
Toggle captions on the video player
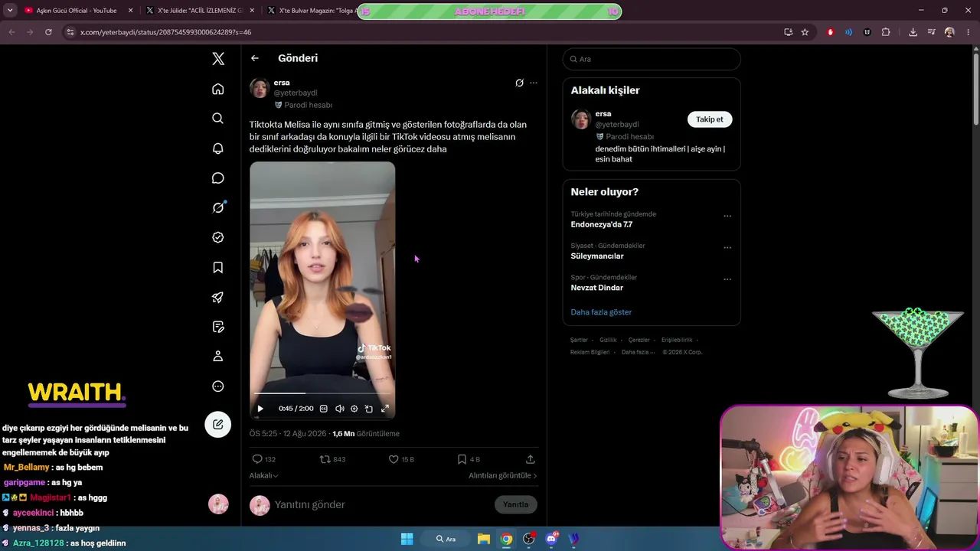pyautogui.click(x=324, y=409)
